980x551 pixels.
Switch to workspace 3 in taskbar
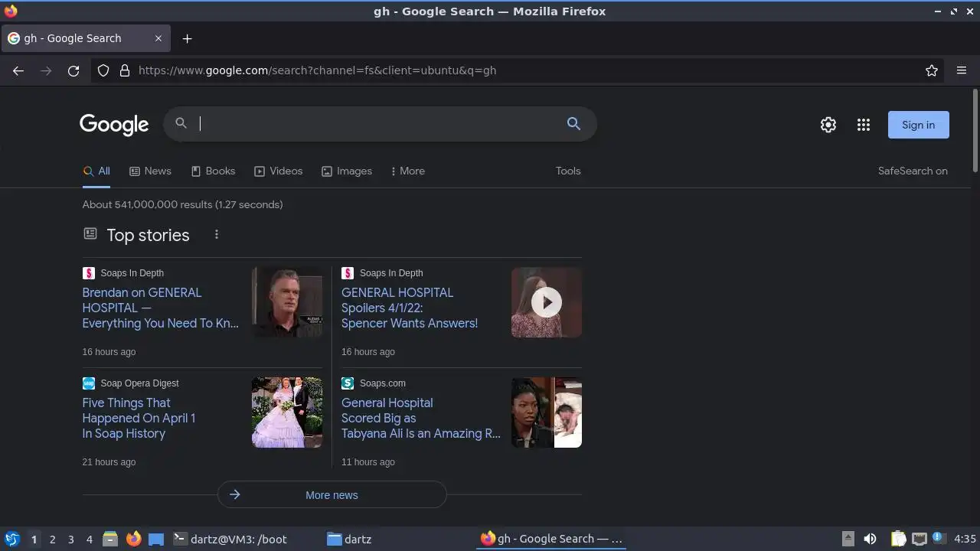(70, 539)
